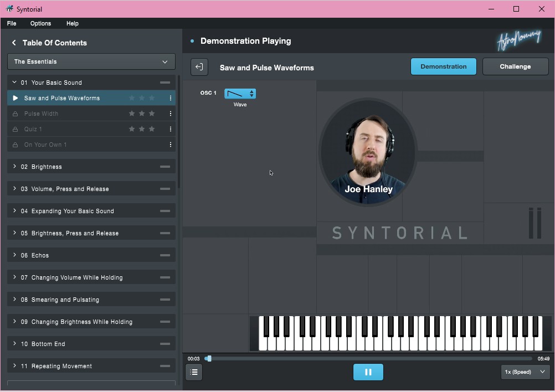The image size is (555, 392).
Task: Open the Options menu
Action: 40,23
